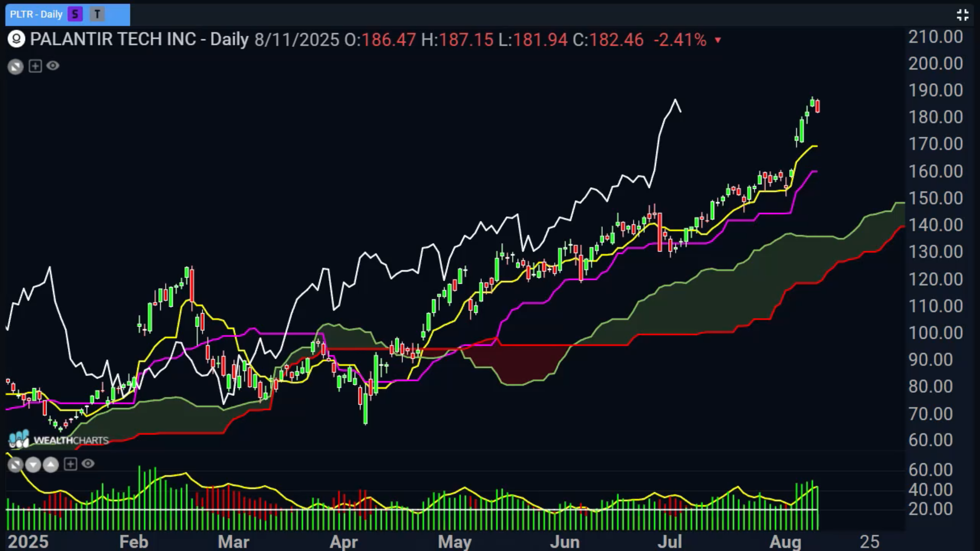This screenshot has height=551, width=980.
Task: Click the 70.00 price axis label
Action: (930, 414)
